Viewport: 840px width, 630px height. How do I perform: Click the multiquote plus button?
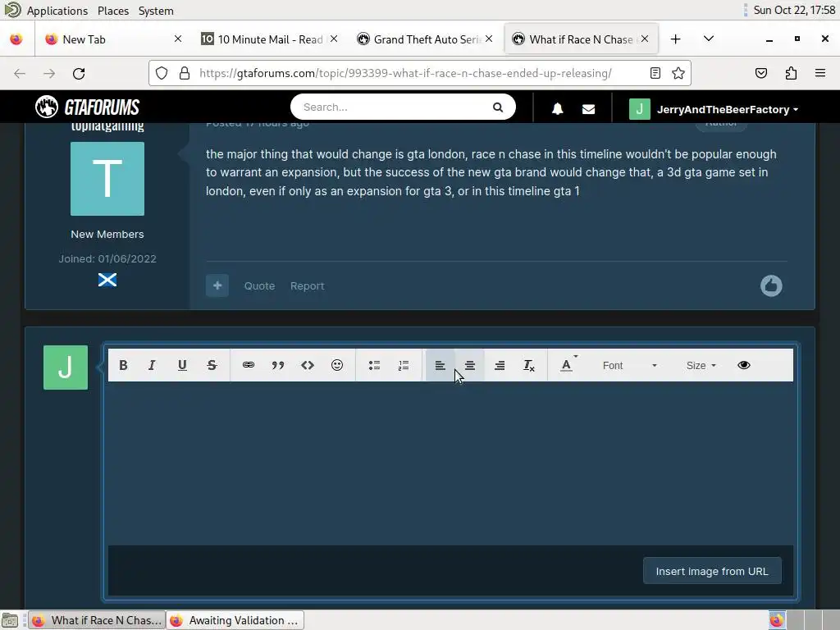coord(217,285)
